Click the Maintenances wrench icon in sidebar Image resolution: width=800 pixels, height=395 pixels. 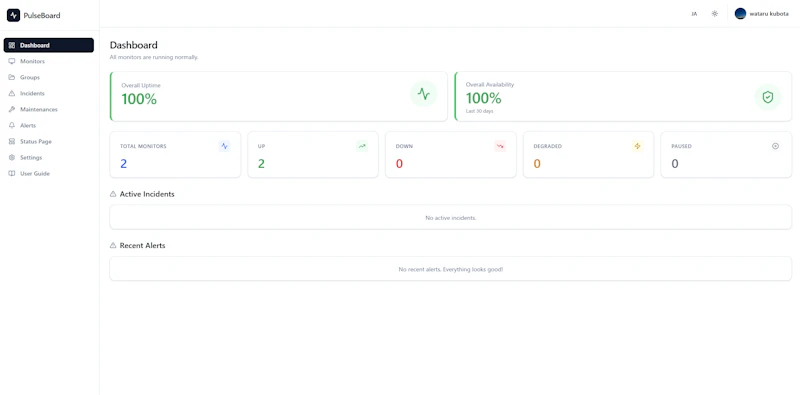(12, 109)
